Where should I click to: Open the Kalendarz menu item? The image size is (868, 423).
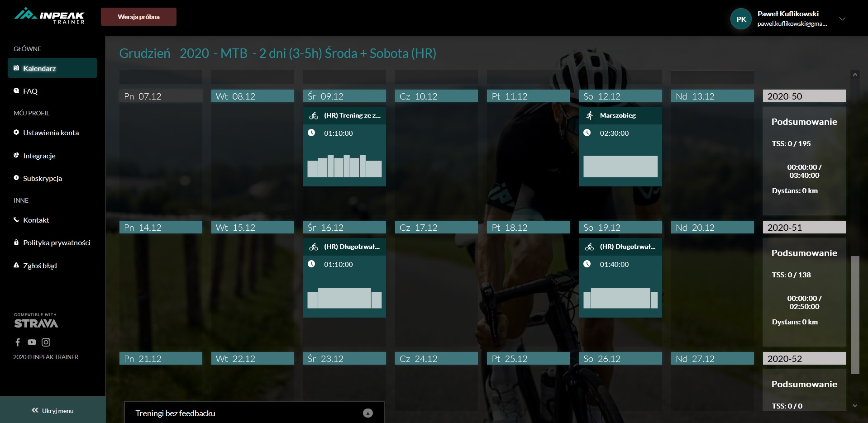click(x=52, y=68)
